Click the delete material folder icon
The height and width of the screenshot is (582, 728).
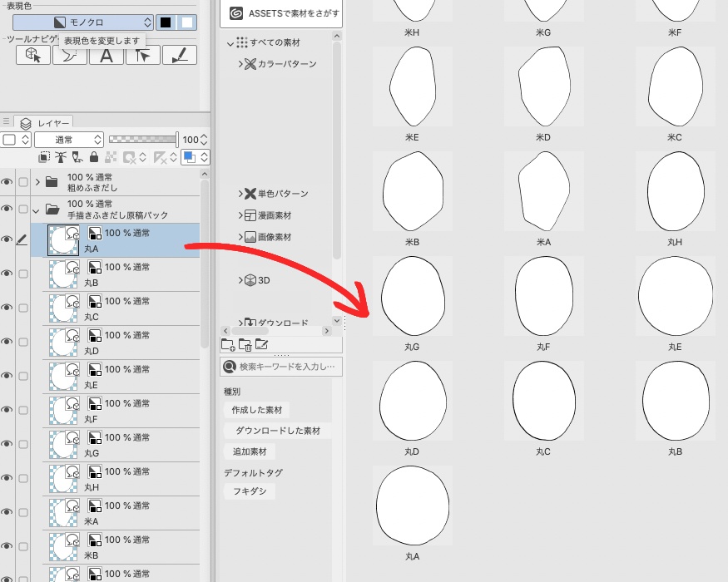click(245, 343)
